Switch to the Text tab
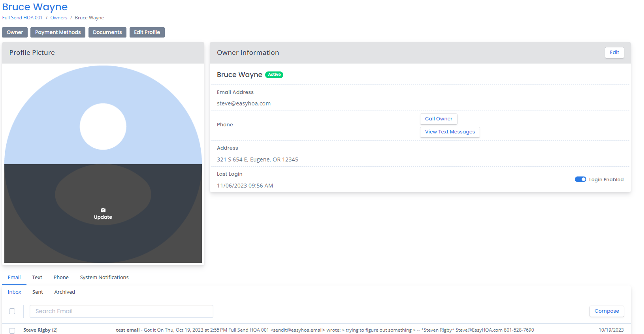This screenshot has width=644, height=334. (37, 278)
